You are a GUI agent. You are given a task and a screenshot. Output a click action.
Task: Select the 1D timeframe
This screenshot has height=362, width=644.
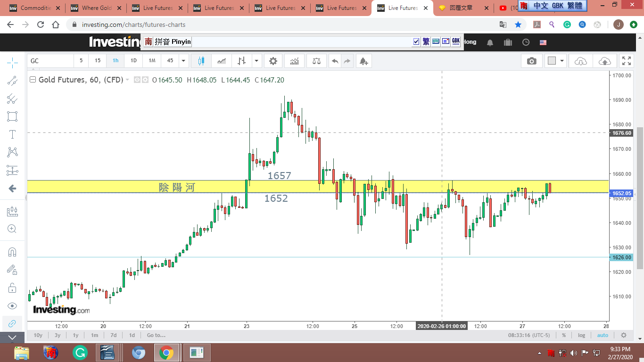tap(133, 61)
